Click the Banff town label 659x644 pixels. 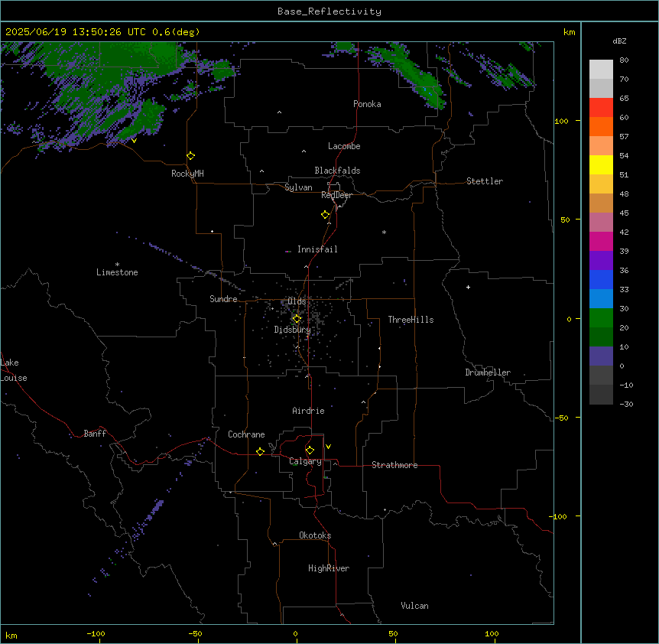[95, 434]
